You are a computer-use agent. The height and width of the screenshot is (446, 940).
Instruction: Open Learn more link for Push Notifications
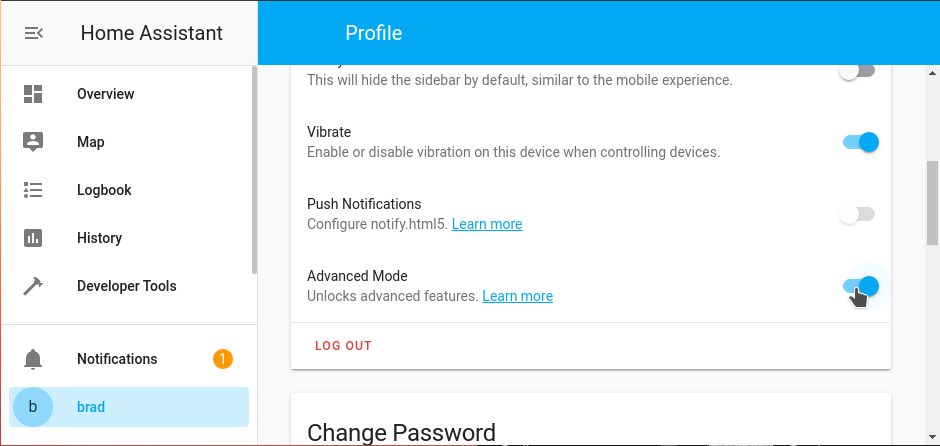point(487,224)
